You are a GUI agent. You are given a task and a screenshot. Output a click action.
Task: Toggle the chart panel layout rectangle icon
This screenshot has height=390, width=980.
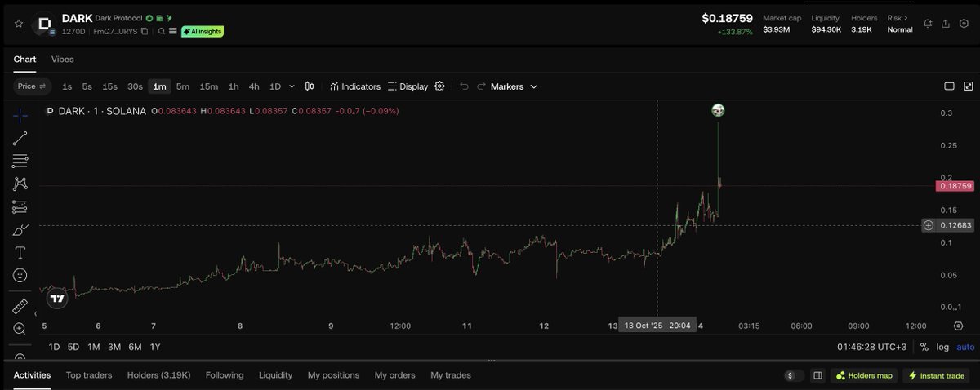click(x=949, y=86)
